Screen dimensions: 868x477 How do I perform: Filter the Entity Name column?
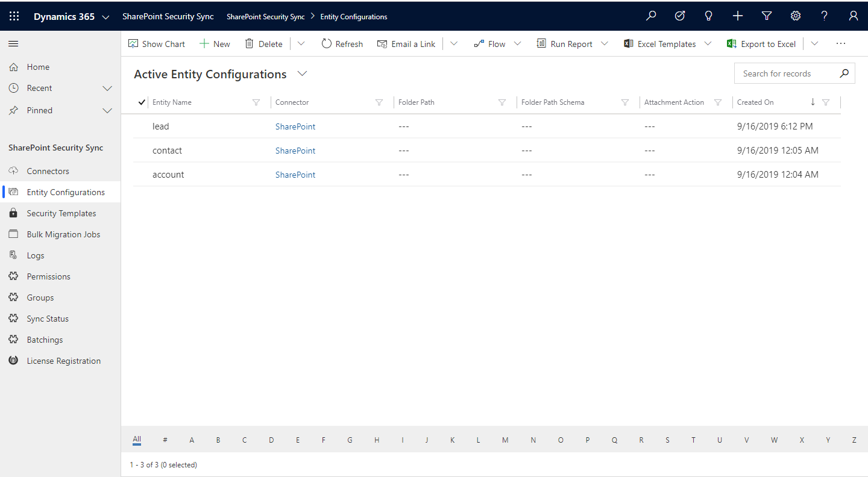point(256,102)
